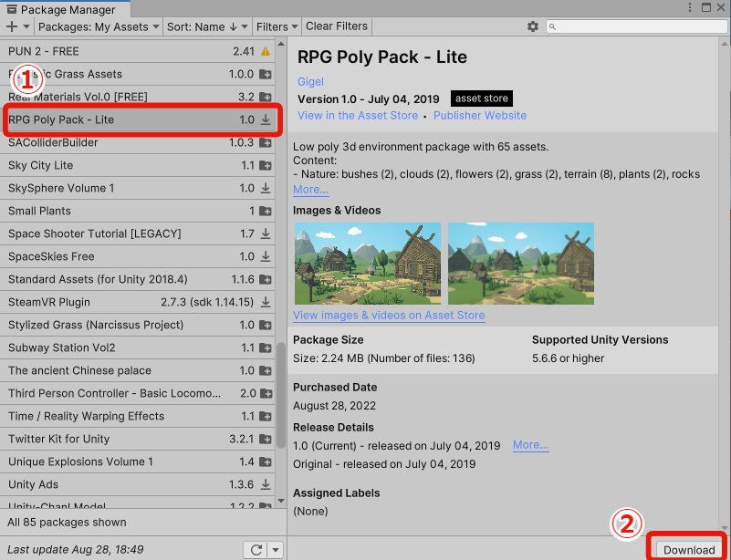
Task: Click More... link in Release Details
Action: (x=530, y=445)
